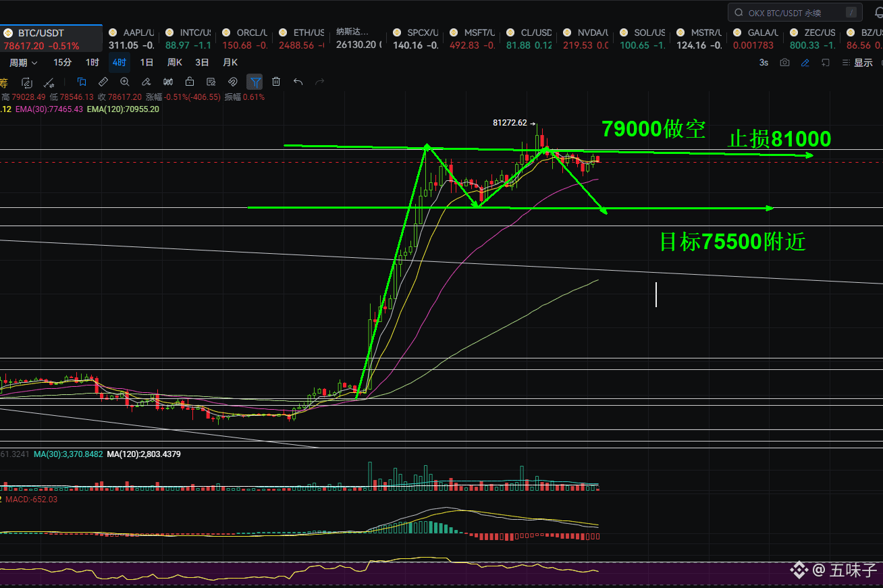Open the BTC/USDT ticker tab
Viewport: 883px width, 588px height.
pyautogui.click(x=51, y=38)
